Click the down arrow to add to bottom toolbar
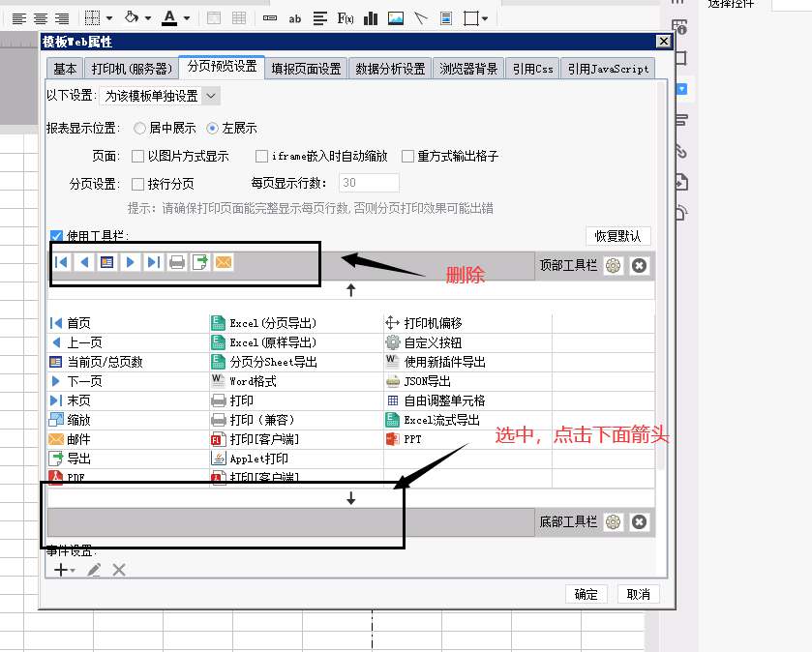The width and height of the screenshot is (812, 652). pos(351,498)
